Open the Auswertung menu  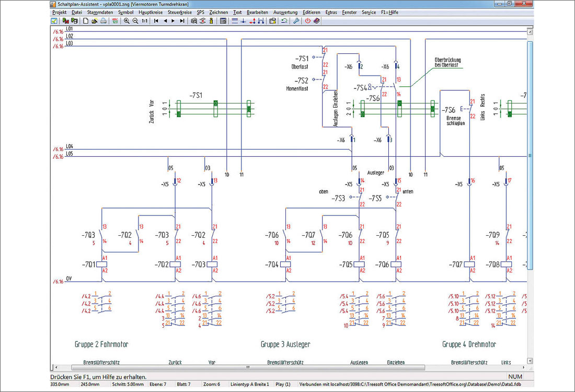point(285,13)
